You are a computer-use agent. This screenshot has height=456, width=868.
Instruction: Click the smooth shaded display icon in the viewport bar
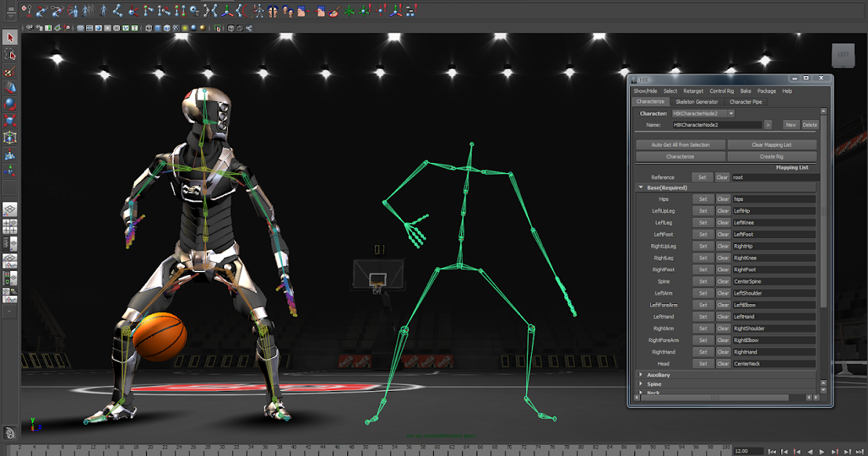click(157, 29)
